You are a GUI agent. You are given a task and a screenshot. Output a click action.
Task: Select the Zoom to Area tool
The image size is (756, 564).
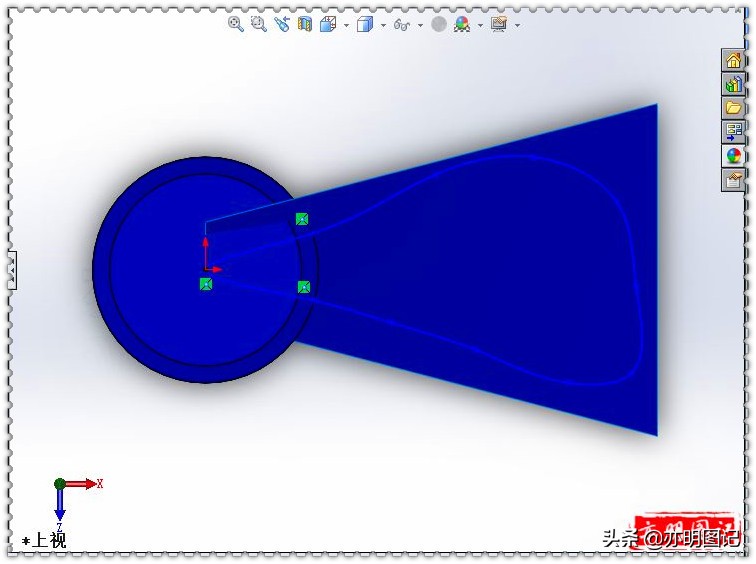point(259,24)
